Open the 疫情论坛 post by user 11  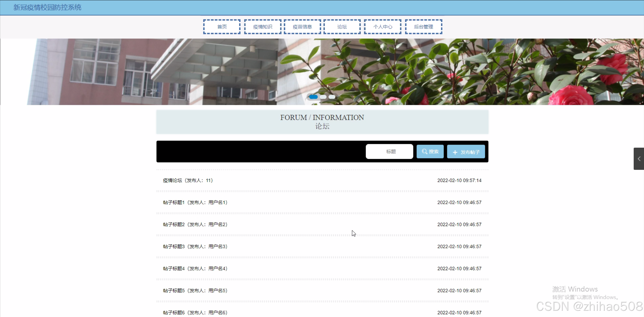point(188,180)
